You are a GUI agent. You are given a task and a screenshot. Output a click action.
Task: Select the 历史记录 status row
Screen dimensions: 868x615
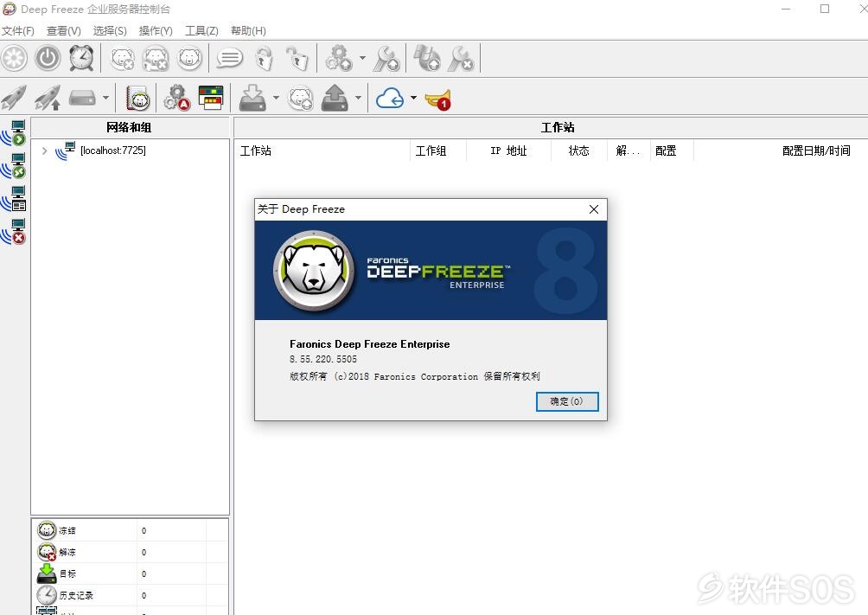pos(130,595)
